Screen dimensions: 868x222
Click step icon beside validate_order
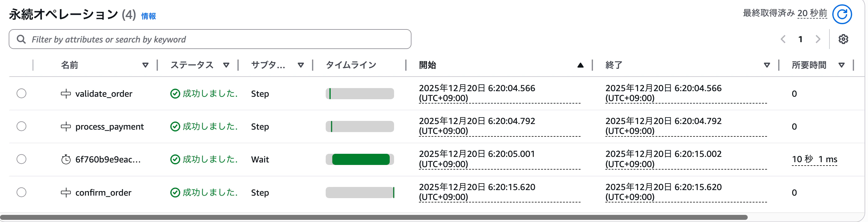tap(66, 94)
